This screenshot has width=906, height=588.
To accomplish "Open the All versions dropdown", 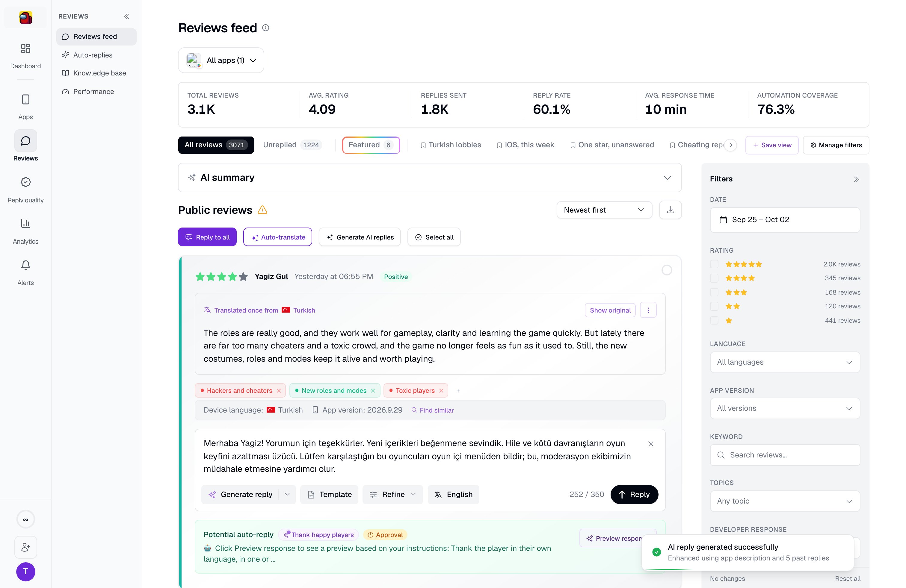I will coord(785,408).
